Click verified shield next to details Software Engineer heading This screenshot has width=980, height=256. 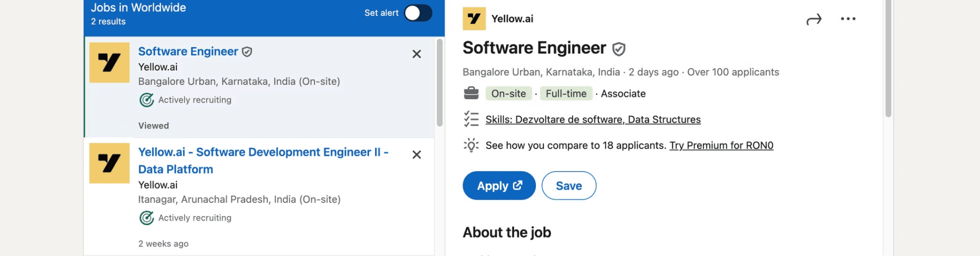pyautogui.click(x=619, y=49)
